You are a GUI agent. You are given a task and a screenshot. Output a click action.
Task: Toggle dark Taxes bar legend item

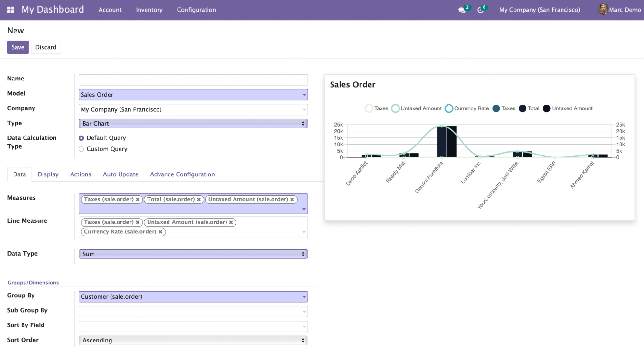[x=504, y=108]
